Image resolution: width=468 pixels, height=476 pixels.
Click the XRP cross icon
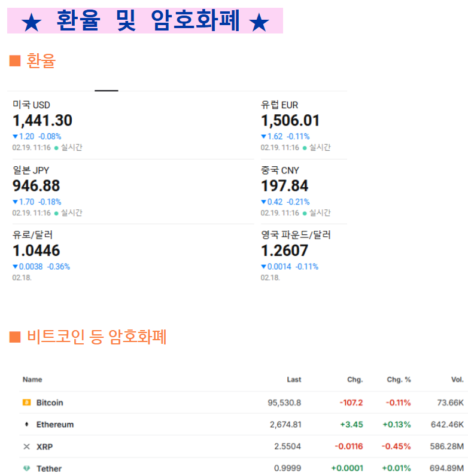point(27,446)
